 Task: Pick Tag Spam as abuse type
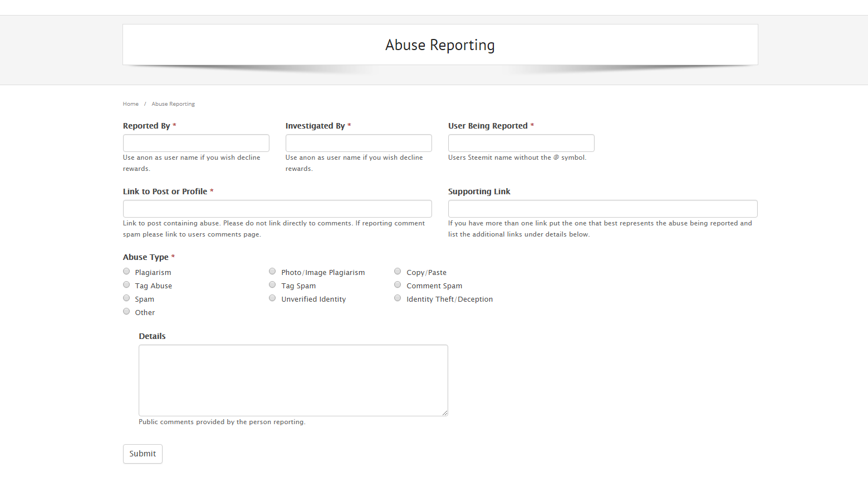tap(272, 284)
